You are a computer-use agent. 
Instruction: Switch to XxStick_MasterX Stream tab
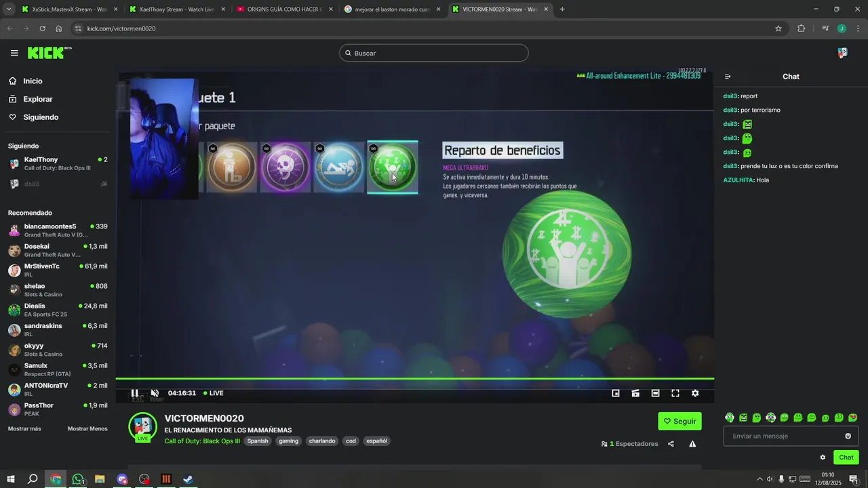click(x=69, y=9)
